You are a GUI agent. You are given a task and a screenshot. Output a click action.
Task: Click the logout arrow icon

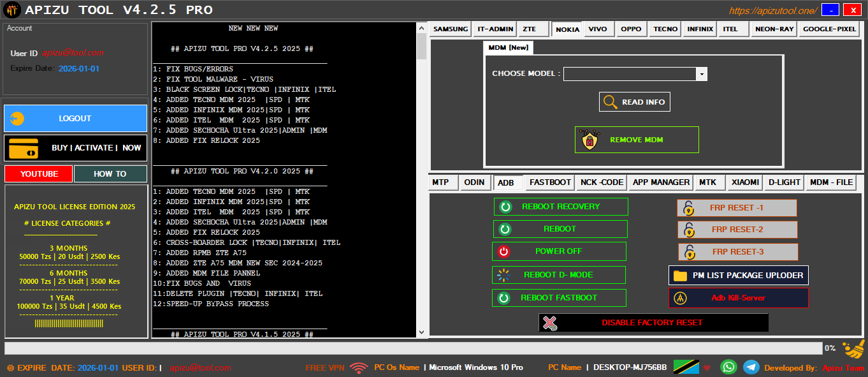(18, 119)
